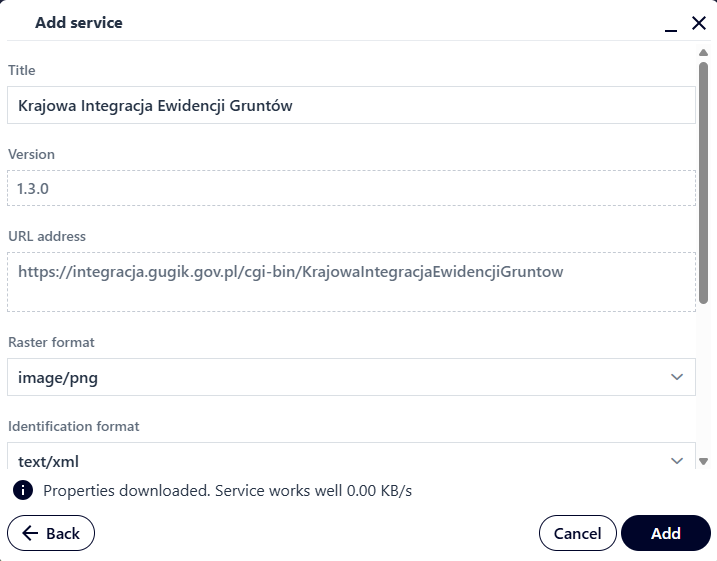The height and width of the screenshot is (561, 717).
Task: Go back using the Back button
Action: tap(51, 533)
